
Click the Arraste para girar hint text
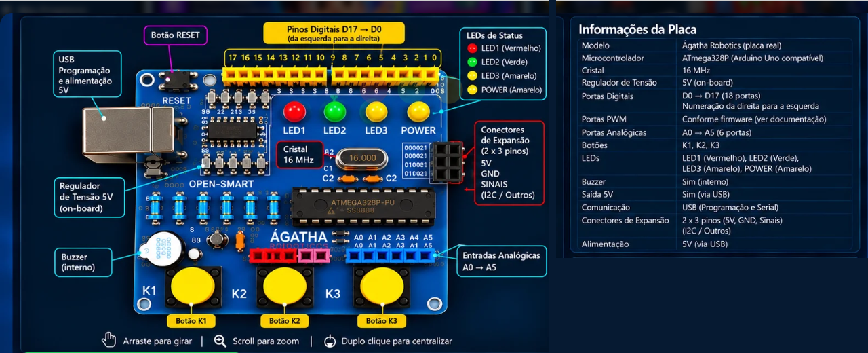pyautogui.click(x=157, y=341)
